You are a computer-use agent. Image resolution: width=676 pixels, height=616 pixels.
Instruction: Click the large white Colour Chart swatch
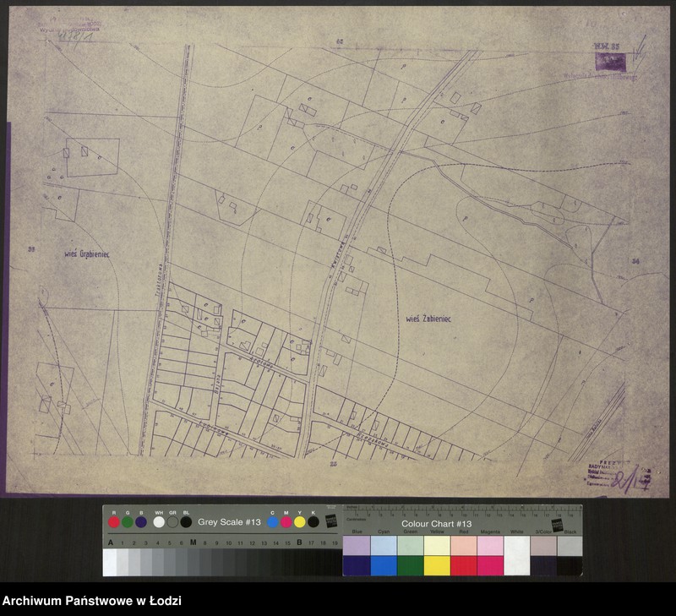click(x=516, y=555)
